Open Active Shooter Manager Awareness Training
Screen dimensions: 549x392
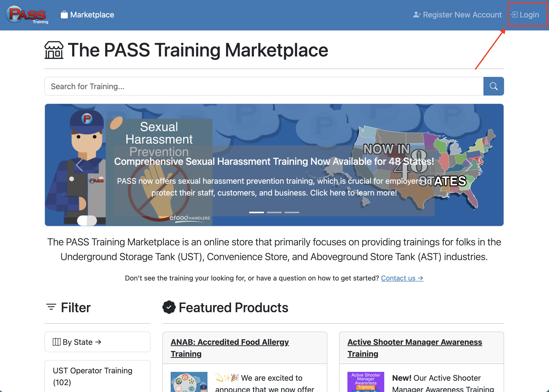(x=415, y=348)
